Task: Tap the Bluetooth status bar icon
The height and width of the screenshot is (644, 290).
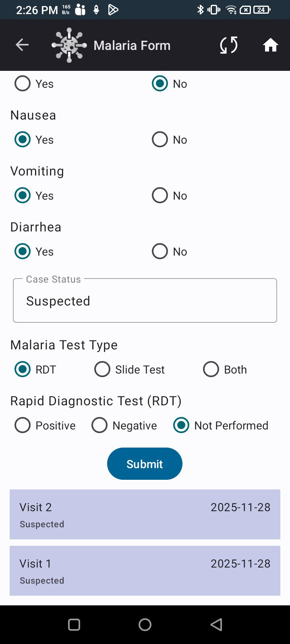Action: pyautogui.click(x=200, y=10)
